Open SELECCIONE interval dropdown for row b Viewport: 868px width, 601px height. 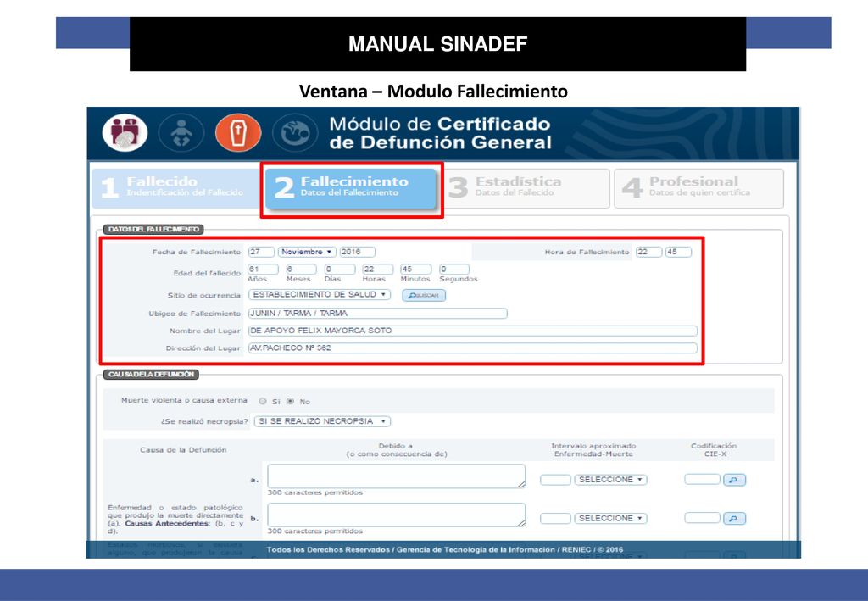(610, 518)
